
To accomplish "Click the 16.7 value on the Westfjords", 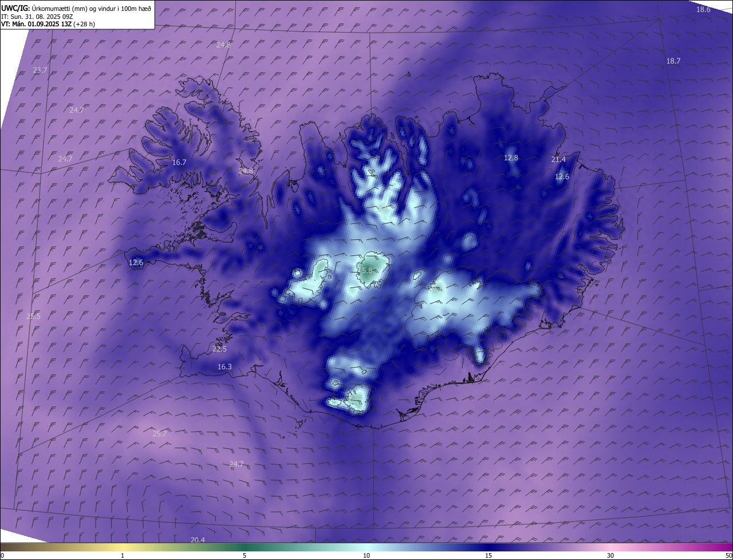I will point(179,162).
